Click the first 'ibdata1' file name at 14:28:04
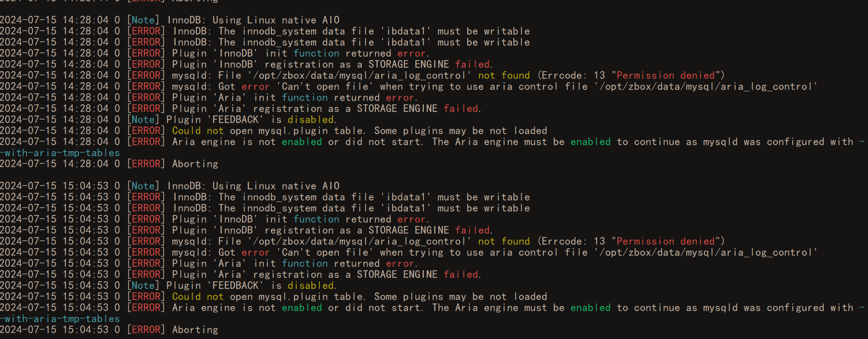This screenshot has width=868, height=339. click(406, 31)
